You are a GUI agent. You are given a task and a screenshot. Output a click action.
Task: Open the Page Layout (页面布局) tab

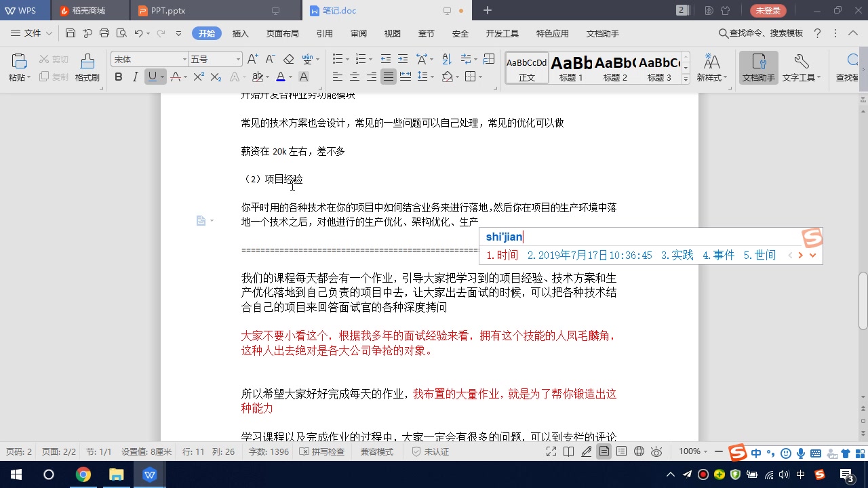pos(283,33)
